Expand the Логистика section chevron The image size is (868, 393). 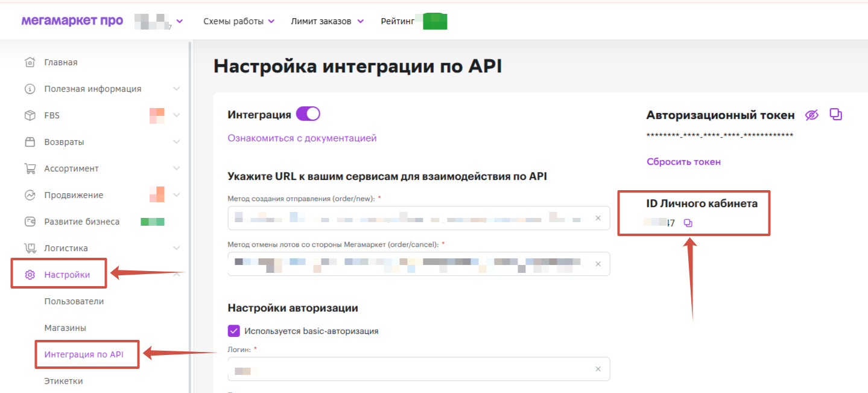tap(176, 248)
